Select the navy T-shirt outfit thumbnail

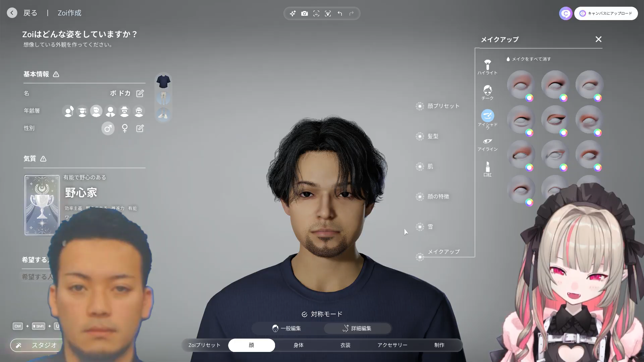[x=163, y=81]
